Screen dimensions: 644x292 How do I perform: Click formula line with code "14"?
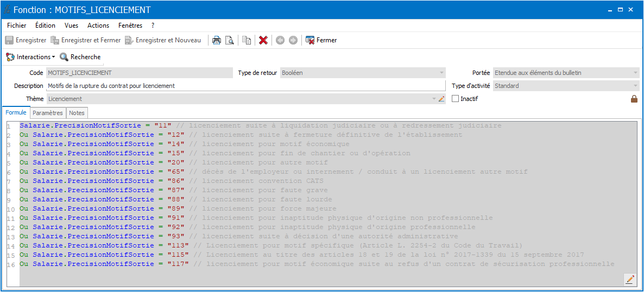(x=185, y=144)
